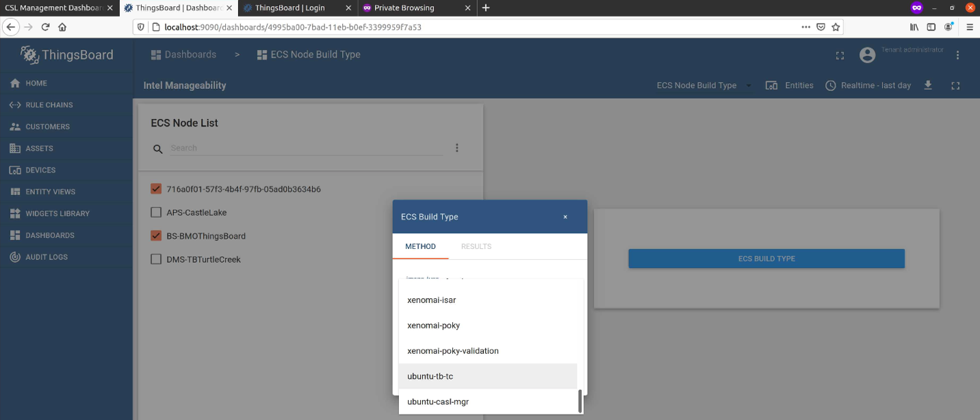Screen dimensions: 980x420
Task: Uncheck node 716a0f01-57f3-4b4f-97fb-05ad0b3634b6
Action: point(156,189)
